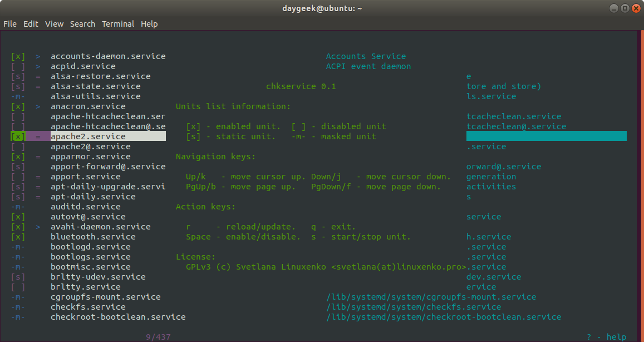This screenshot has width=644, height=342.
Task: Click the state marker next to alsa-restore.service
Action: [38, 76]
